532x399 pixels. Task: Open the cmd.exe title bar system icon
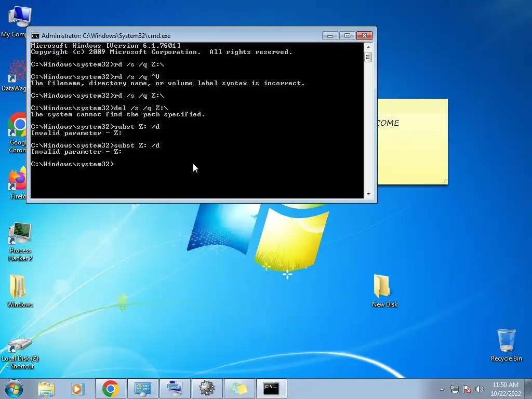[x=35, y=36]
